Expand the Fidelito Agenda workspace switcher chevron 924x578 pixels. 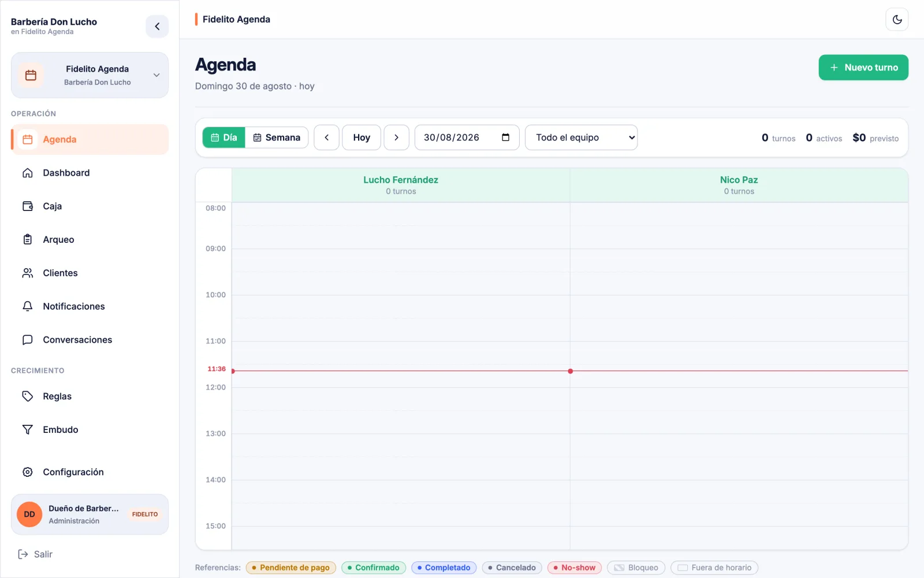(x=157, y=75)
